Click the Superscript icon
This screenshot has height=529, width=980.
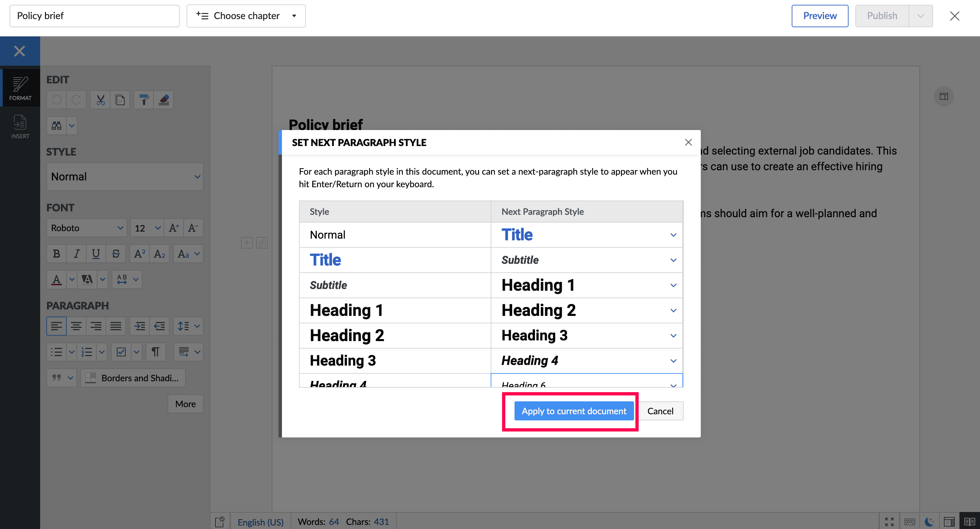(139, 254)
